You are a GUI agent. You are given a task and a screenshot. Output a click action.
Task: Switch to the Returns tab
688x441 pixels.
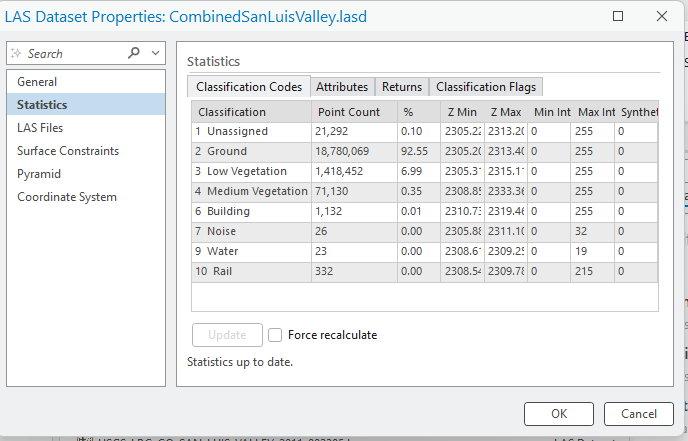(x=402, y=87)
